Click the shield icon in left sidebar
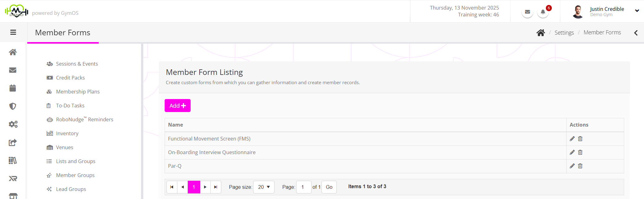 13,106
